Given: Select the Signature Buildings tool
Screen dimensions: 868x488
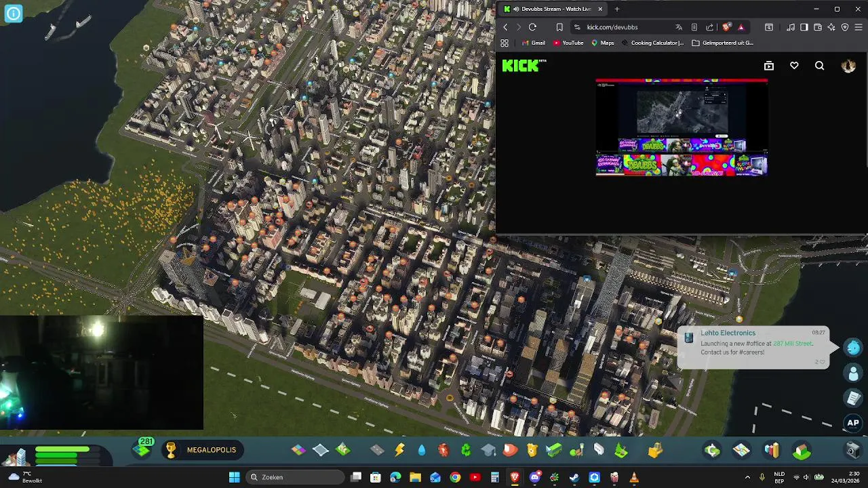Looking at the screenshot, I should [x=343, y=450].
